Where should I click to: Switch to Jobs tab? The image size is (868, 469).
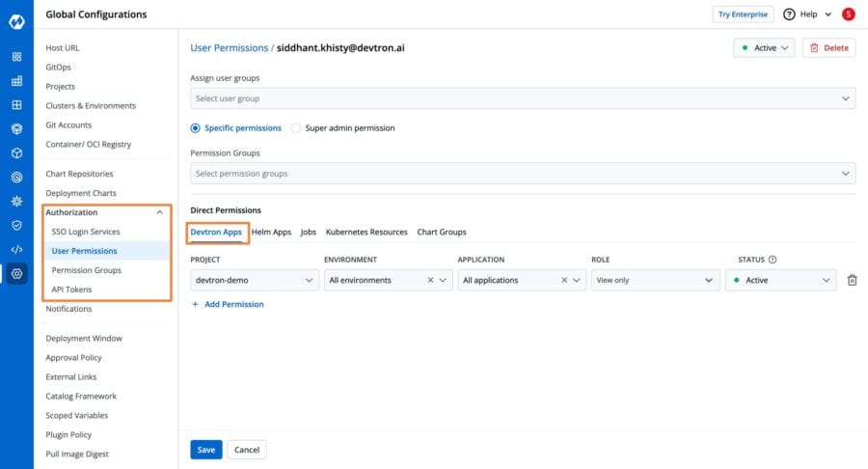click(309, 232)
